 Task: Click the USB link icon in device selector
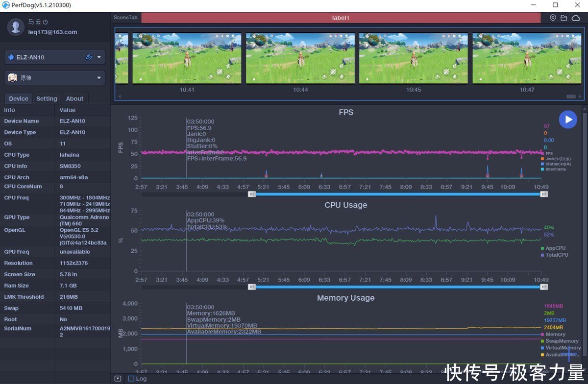89,57
